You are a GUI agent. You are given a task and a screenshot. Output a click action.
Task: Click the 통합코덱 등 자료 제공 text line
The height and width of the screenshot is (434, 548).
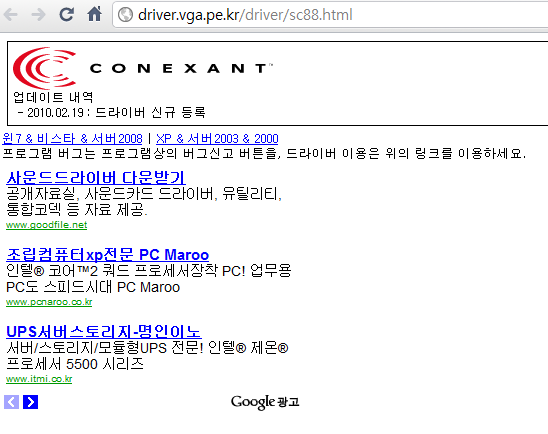(77, 210)
